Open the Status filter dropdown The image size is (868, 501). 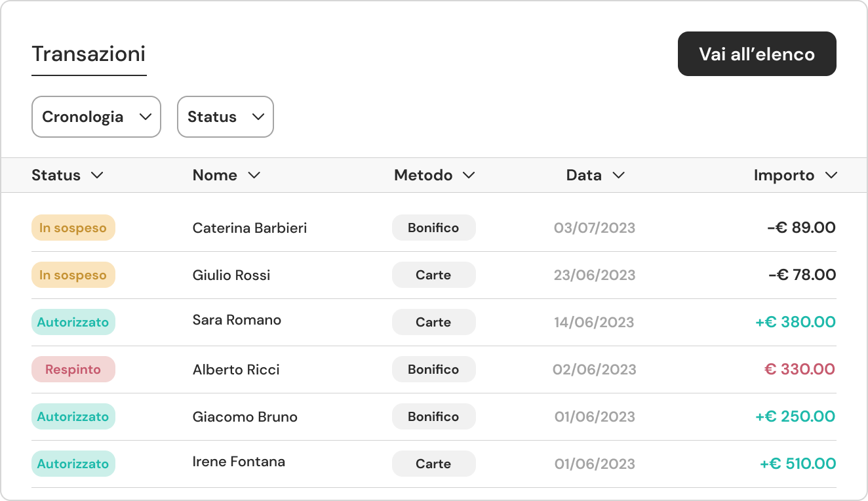pos(225,117)
